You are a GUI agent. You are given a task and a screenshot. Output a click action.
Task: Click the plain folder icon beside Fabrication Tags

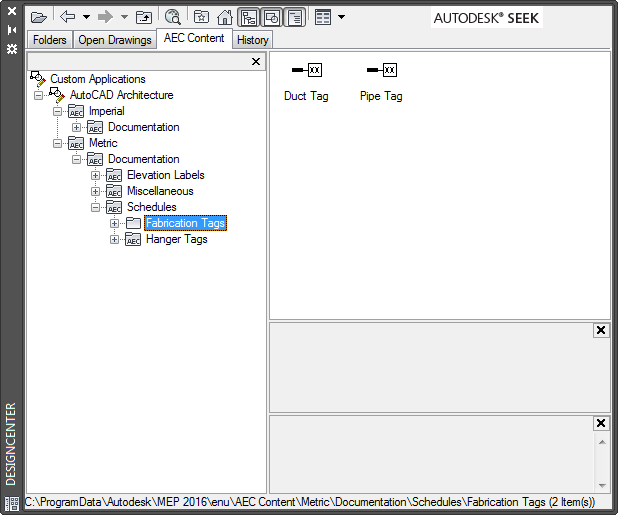click(133, 223)
